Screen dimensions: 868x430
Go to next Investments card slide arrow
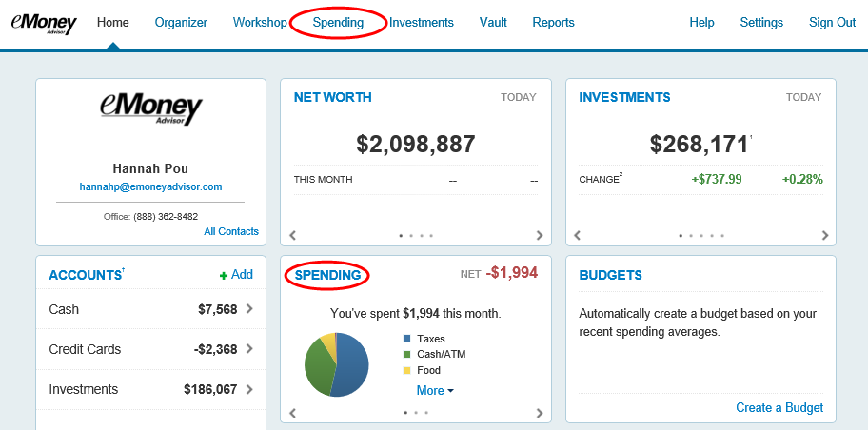[x=825, y=235]
